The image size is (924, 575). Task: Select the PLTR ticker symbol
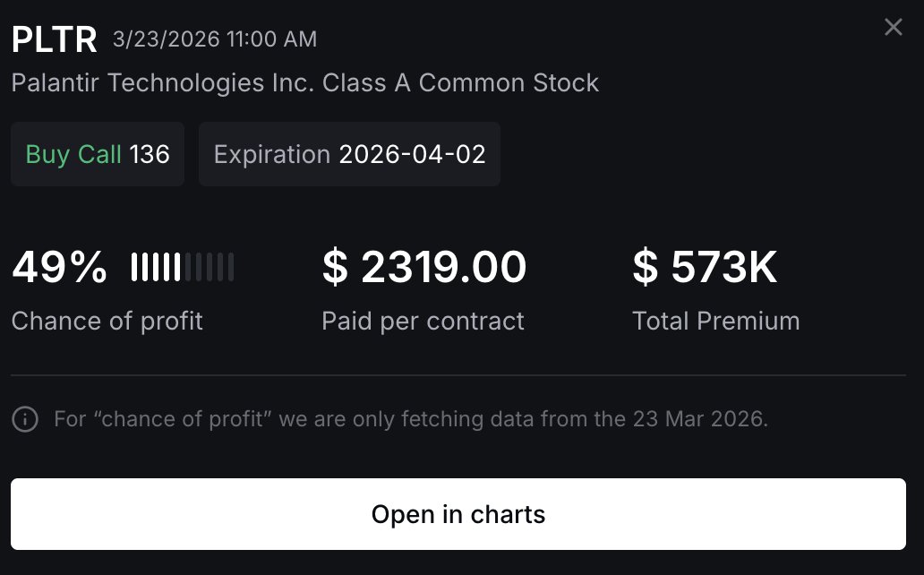click(54, 39)
